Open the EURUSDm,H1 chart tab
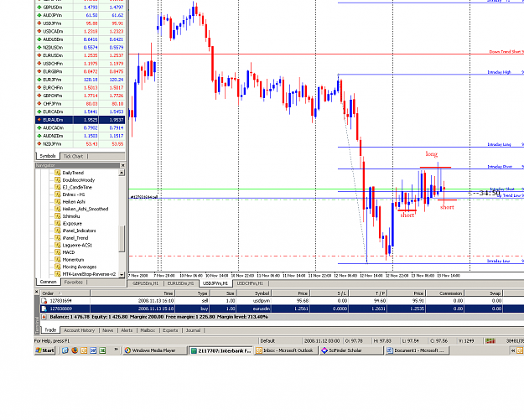524x420 pixels. 180,283
